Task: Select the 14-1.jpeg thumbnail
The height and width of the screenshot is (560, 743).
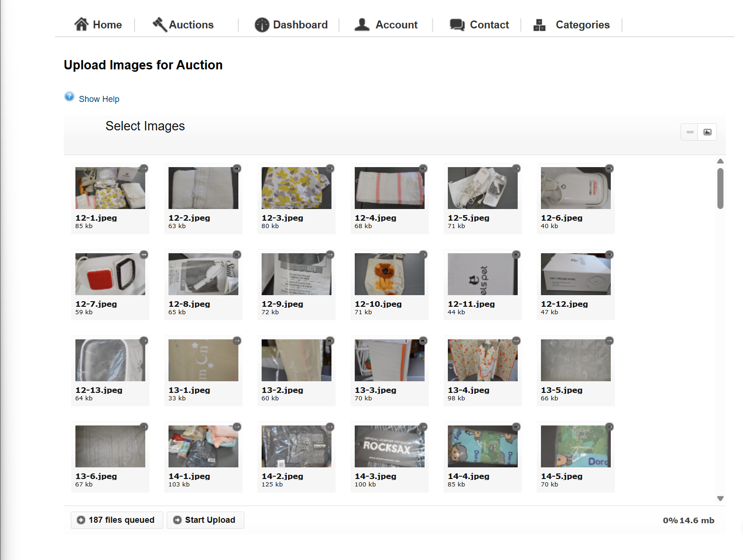Action: 203,446
